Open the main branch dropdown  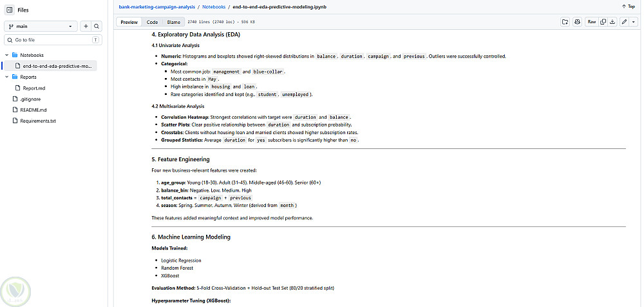coord(41,26)
